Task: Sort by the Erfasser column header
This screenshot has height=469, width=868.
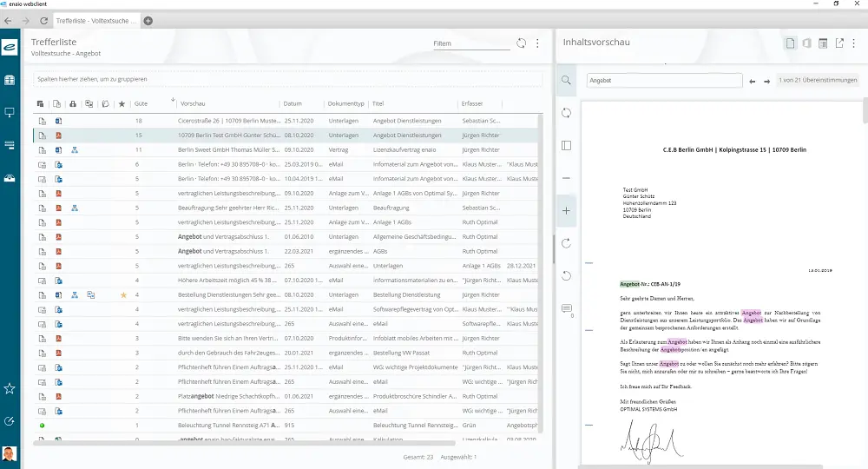Action: (x=472, y=103)
